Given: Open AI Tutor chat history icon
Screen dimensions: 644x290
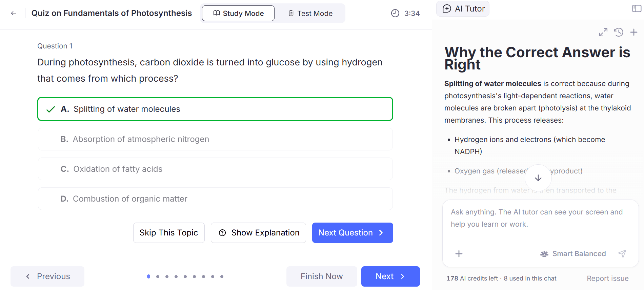Looking at the screenshot, I should point(619,32).
